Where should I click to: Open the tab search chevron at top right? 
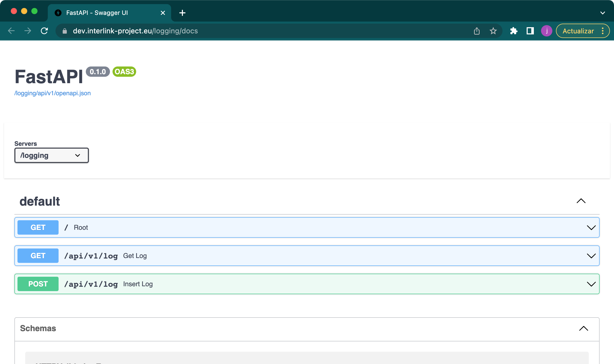click(603, 13)
